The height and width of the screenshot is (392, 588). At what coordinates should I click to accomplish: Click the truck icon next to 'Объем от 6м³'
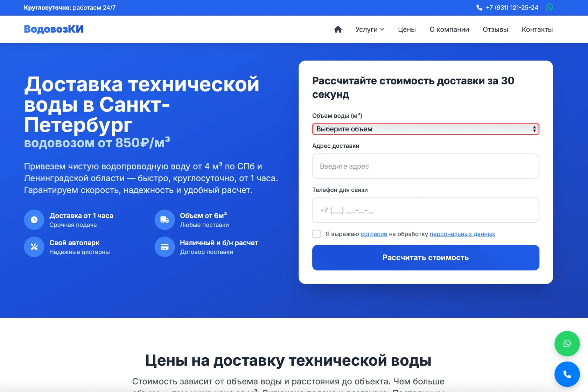[x=164, y=220]
